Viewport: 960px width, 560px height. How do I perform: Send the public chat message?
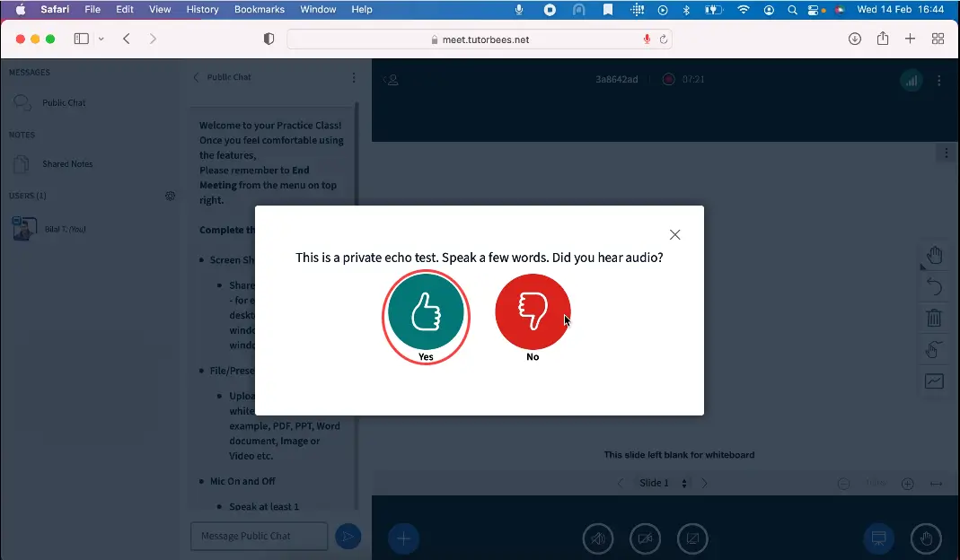[x=348, y=537]
